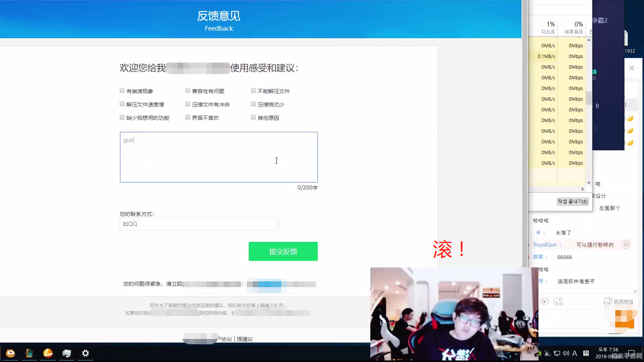Click the Task Manager scroll-up arrow

pos(589,40)
